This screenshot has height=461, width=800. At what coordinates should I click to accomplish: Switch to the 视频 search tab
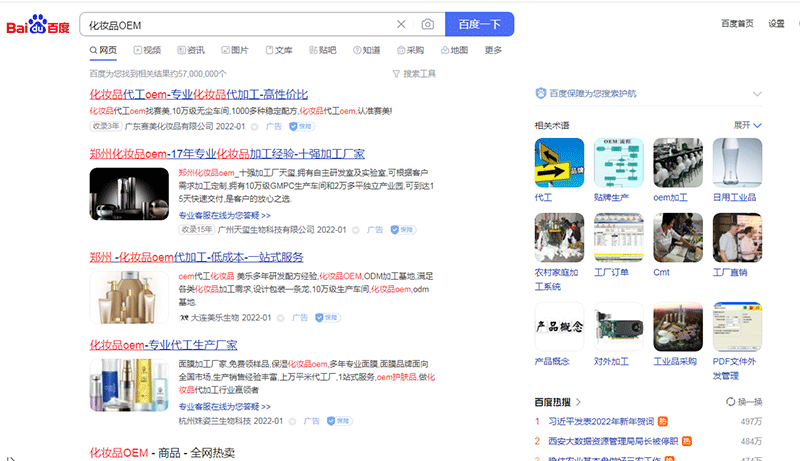pyautogui.click(x=146, y=50)
